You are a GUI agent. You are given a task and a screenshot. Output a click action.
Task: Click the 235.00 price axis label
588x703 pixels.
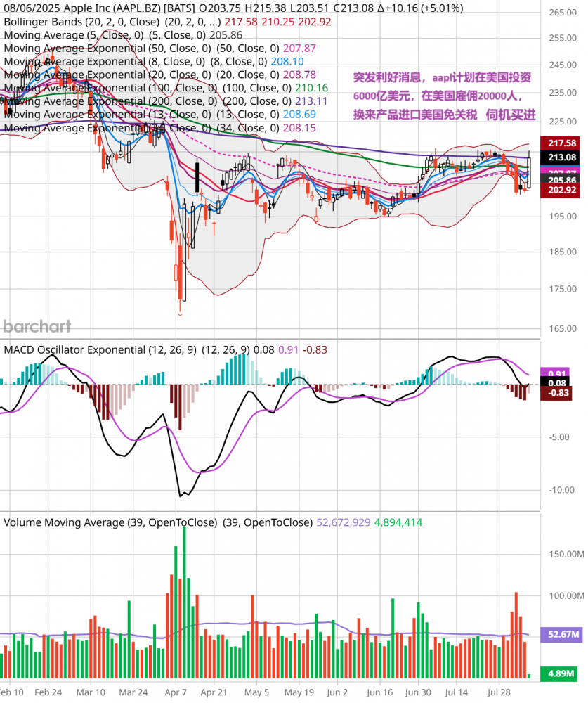563,93
